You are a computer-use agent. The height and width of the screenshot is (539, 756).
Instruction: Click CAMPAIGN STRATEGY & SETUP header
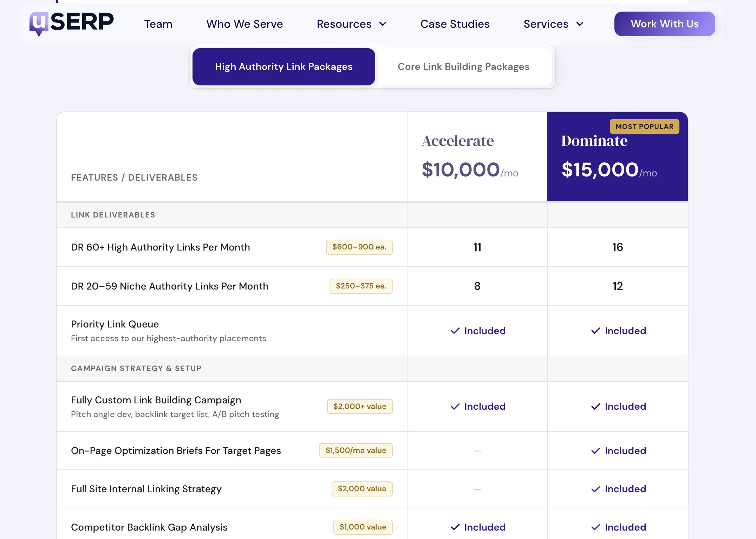[x=136, y=368]
